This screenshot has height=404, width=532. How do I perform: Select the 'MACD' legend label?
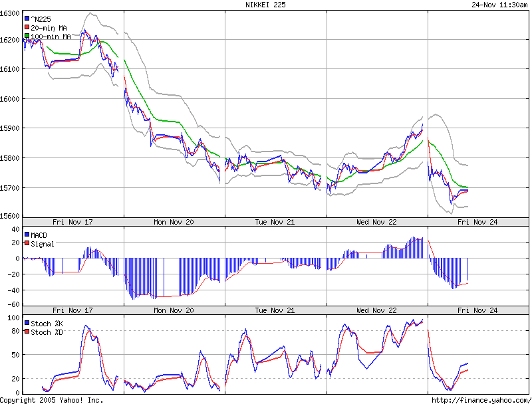(39, 235)
